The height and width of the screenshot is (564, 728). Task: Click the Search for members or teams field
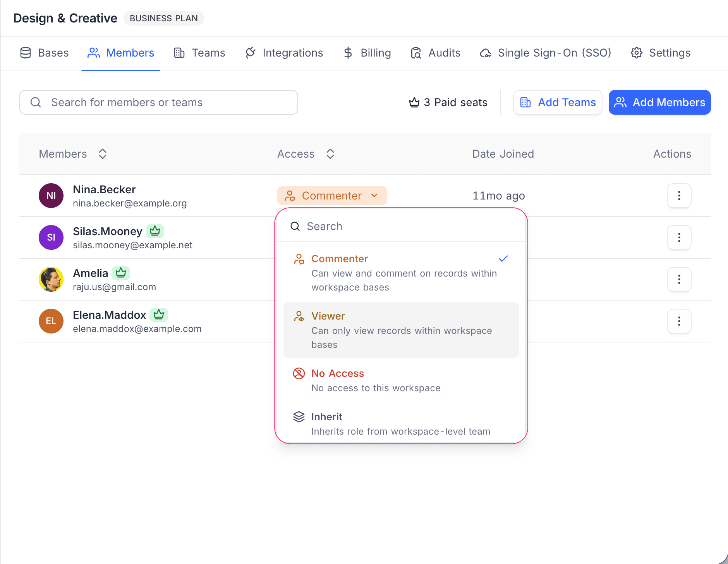coord(159,103)
